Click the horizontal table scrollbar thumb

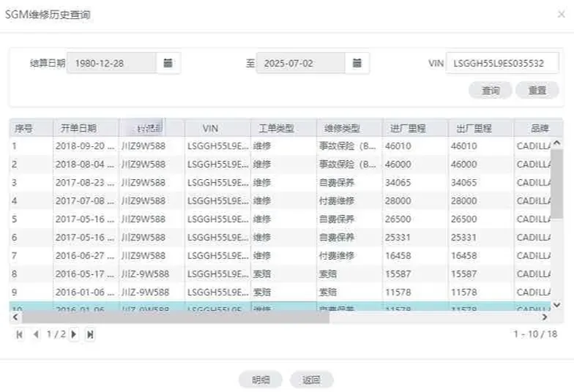(176, 317)
